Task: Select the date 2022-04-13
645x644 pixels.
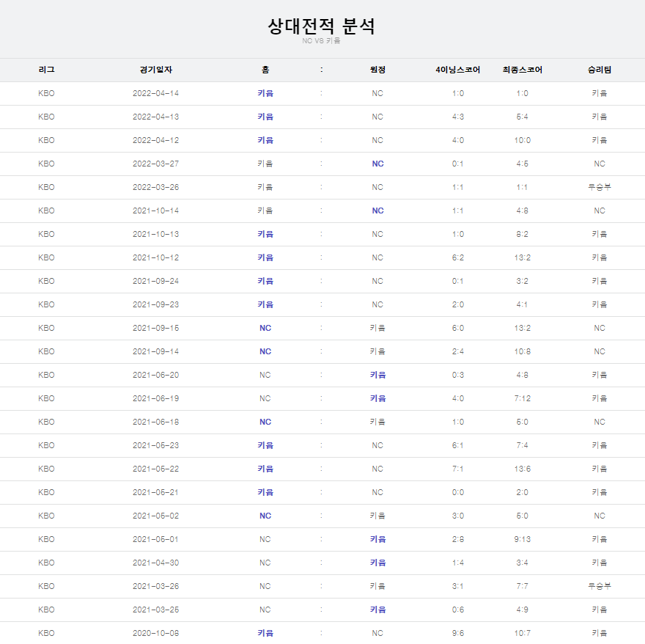Action: [x=156, y=117]
